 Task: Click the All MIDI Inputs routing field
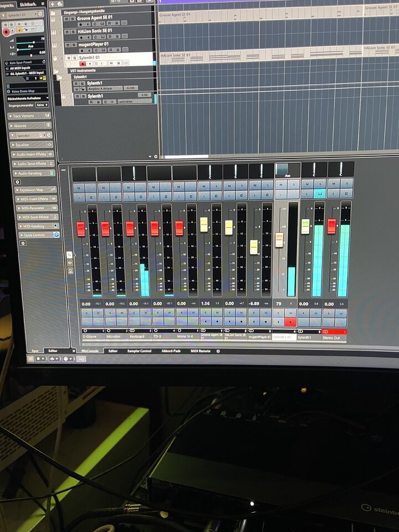coord(25,68)
